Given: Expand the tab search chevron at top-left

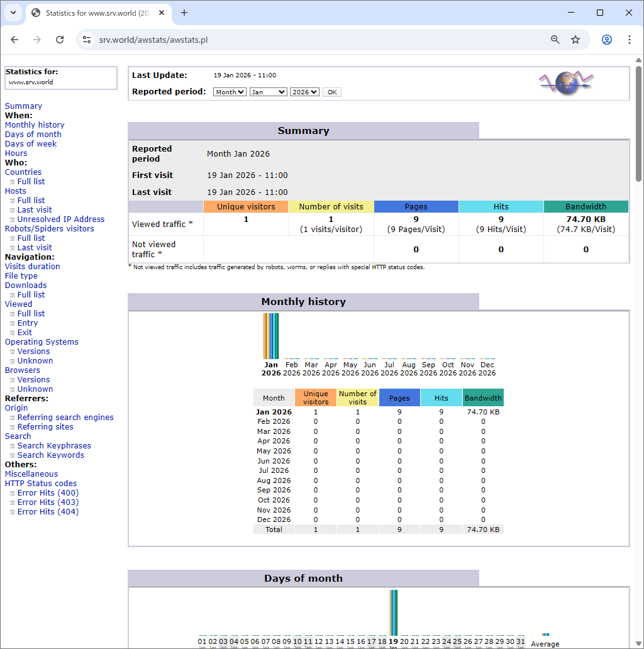Looking at the screenshot, I should coord(13,13).
